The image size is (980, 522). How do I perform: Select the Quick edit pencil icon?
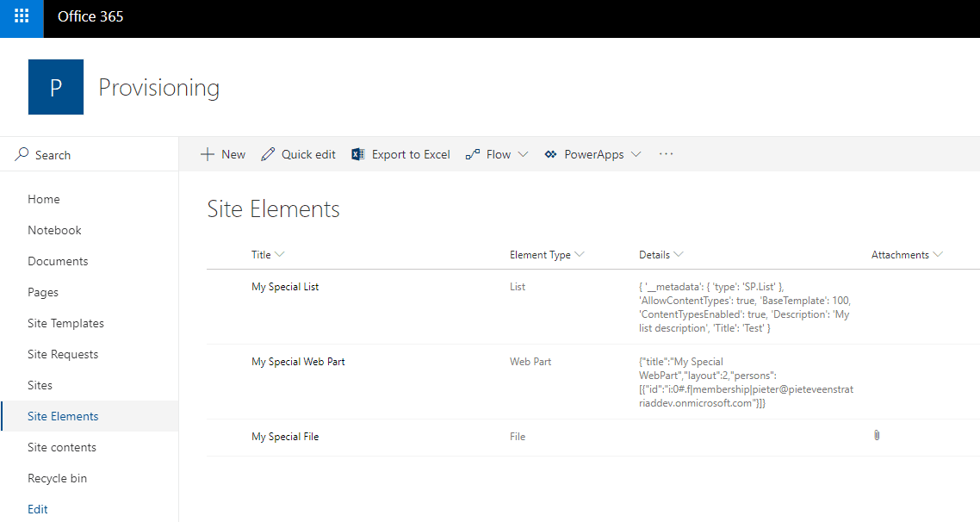tap(268, 153)
